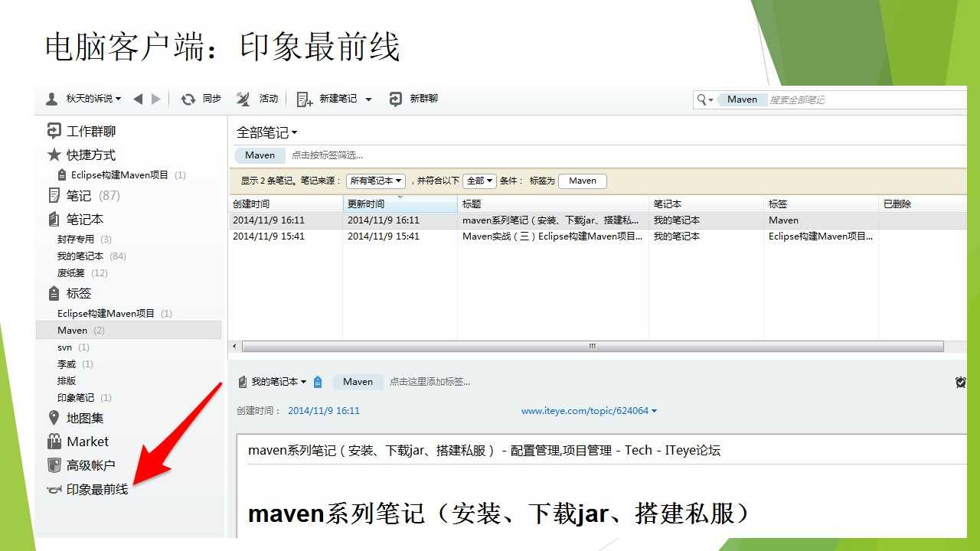Go forward with the right arrow

(x=156, y=99)
